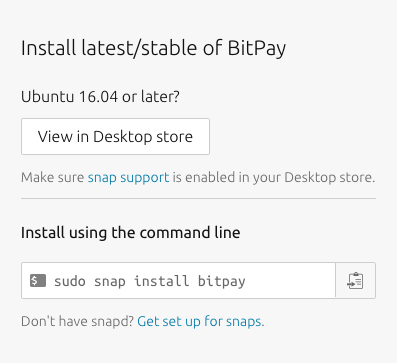The image size is (397, 363).
Task: Click the horizontal divider line below snap support
Action: tap(198, 198)
